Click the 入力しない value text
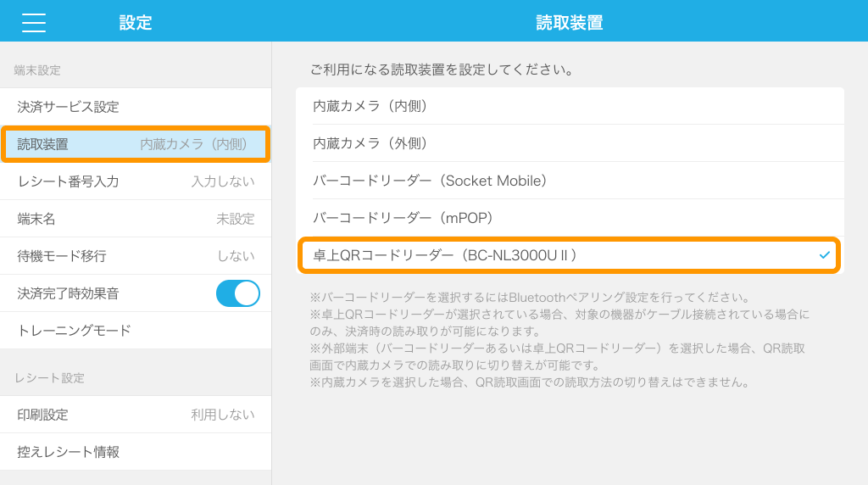 point(223,181)
